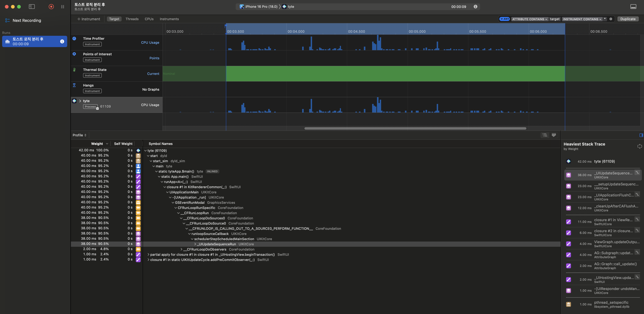Click the Pause recording button
644x314 pixels.
tap(62, 7)
